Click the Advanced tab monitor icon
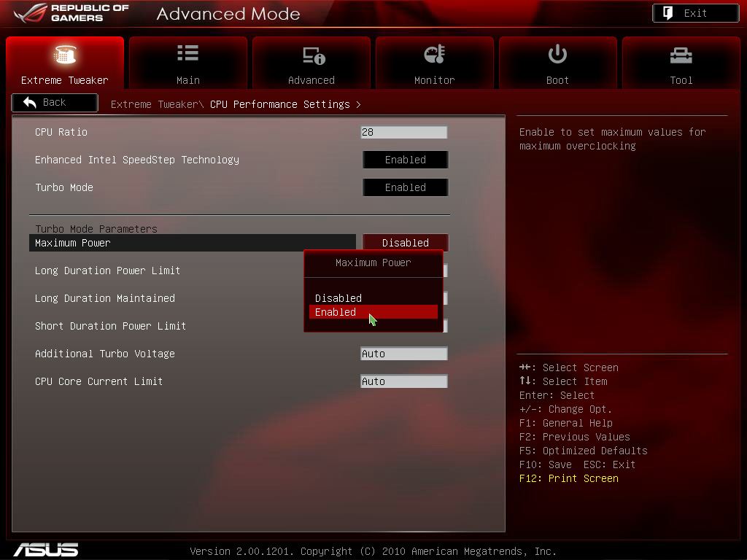This screenshot has width=747, height=560. (311, 55)
